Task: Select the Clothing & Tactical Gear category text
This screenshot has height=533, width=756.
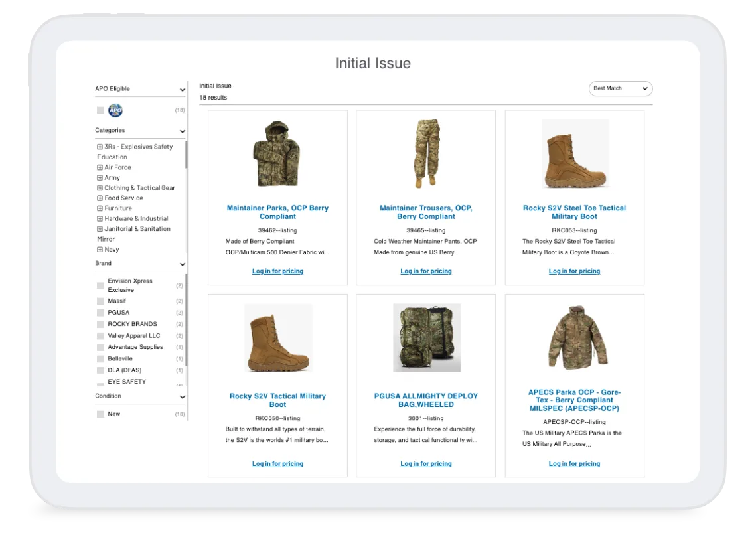Action: 140,188
